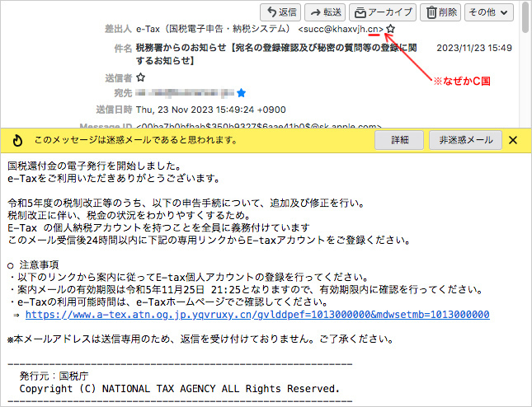Toggle star next to 送信者 field
The height and width of the screenshot is (407, 532).
click(x=140, y=77)
